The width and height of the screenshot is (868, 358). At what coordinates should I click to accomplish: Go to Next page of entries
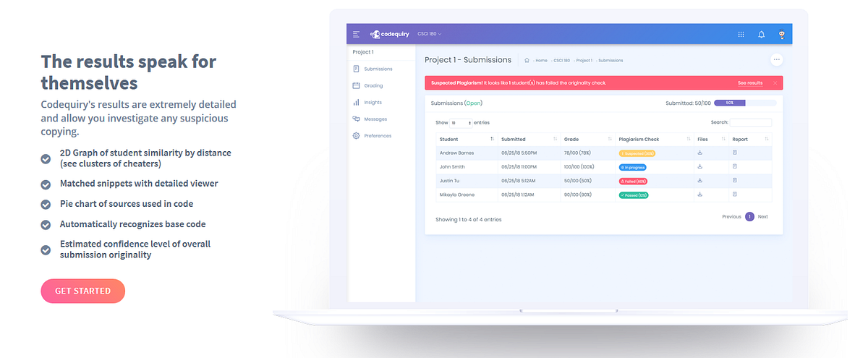click(762, 216)
